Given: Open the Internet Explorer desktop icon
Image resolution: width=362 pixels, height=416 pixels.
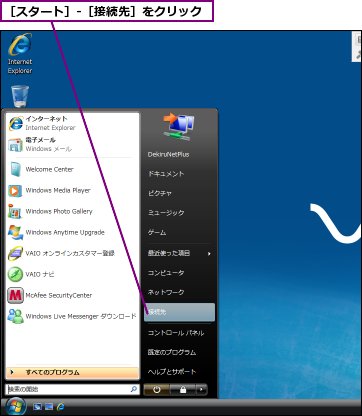Looking at the screenshot, I should click(20, 54).
